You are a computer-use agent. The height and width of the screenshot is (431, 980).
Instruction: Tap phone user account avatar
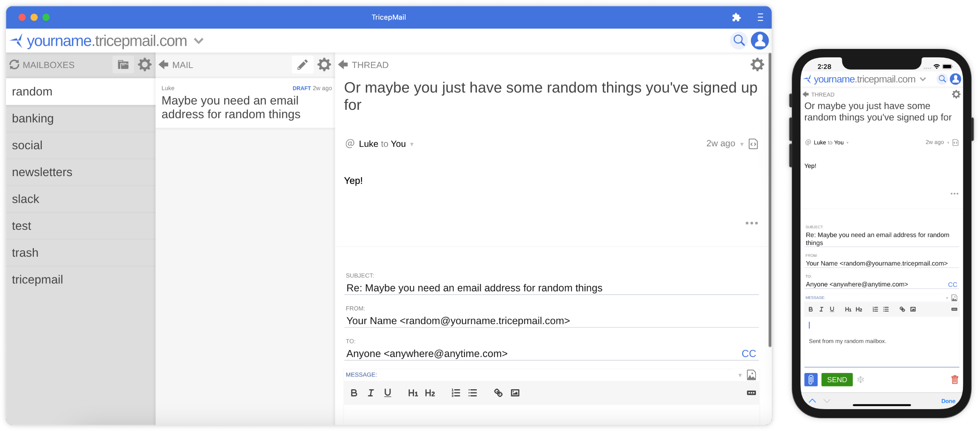pyautogui.click(x=956, y=79)
